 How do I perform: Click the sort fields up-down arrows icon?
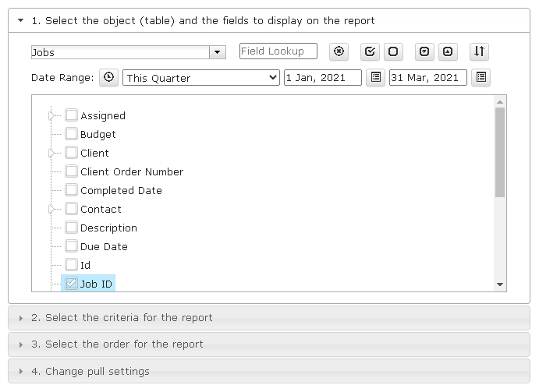point(479,51)
